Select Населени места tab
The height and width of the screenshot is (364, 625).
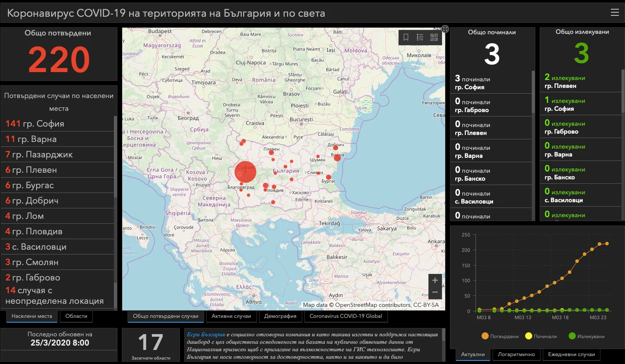[32, 316]
